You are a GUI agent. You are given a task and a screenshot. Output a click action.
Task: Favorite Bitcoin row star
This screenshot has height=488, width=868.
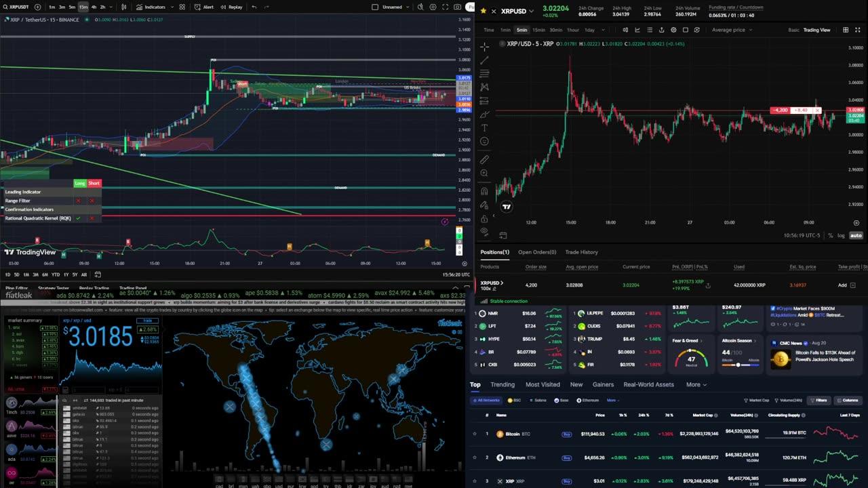[x=474, y=434]
